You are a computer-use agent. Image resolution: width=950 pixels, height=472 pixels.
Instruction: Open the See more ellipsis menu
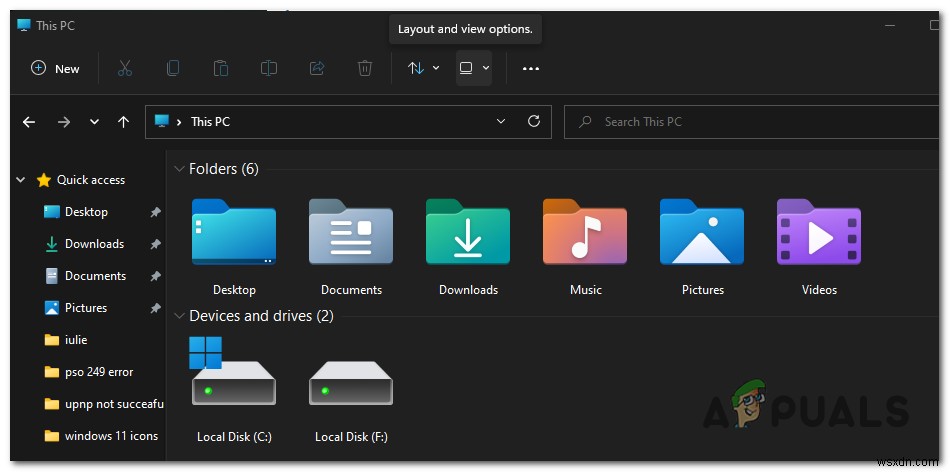coord(531,68)
